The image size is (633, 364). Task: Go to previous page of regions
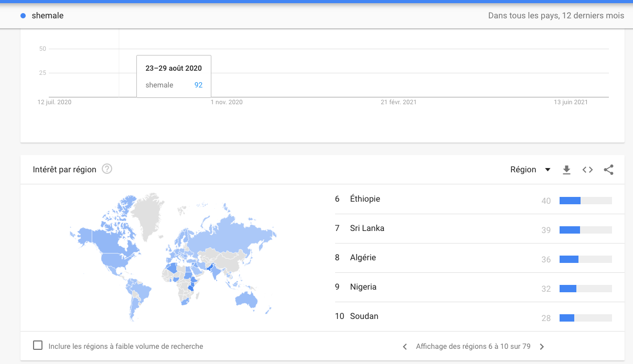tap(404, 347)
